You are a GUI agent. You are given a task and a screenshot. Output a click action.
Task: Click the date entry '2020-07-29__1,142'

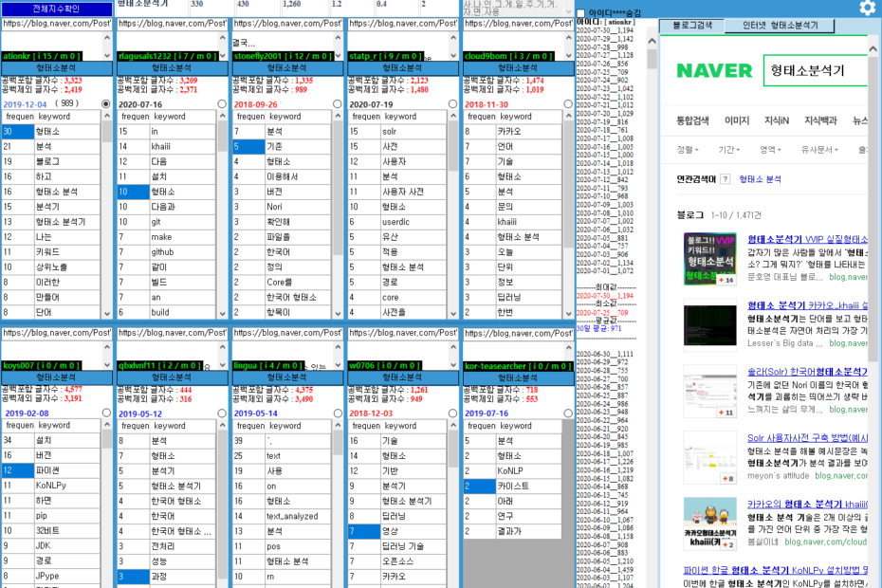click(x=605, y=39)
